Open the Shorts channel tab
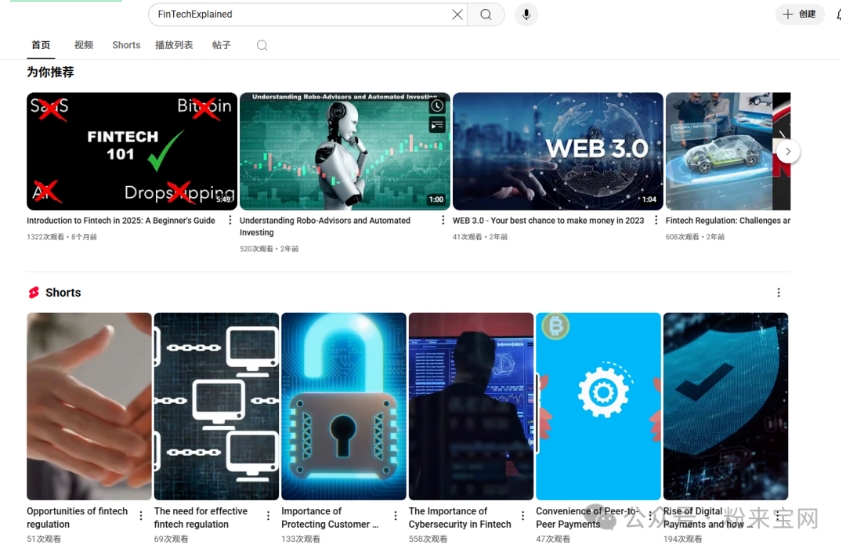841x546 pixels. pyautogui.click(x=126, y=45)
